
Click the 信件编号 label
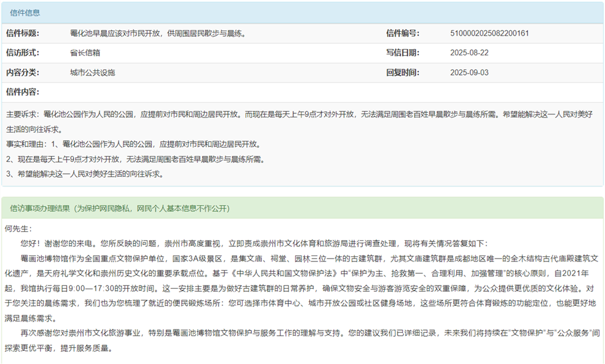coord(403,33)
